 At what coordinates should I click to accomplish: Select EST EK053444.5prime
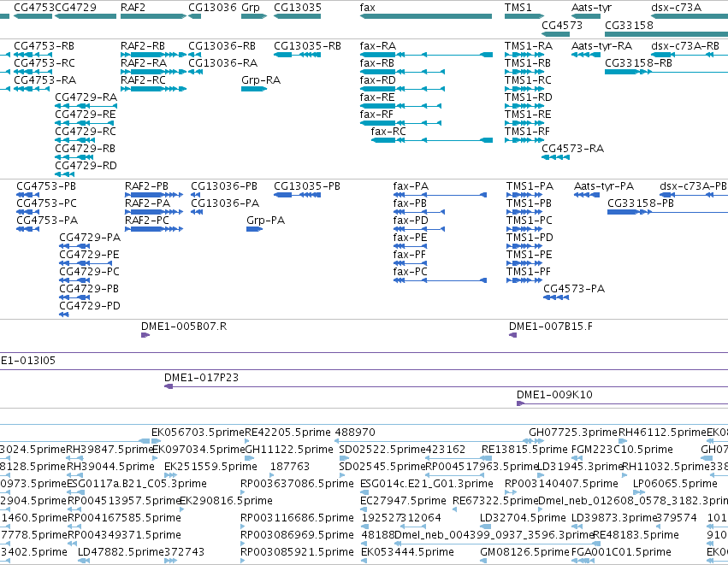click(407, 552)
